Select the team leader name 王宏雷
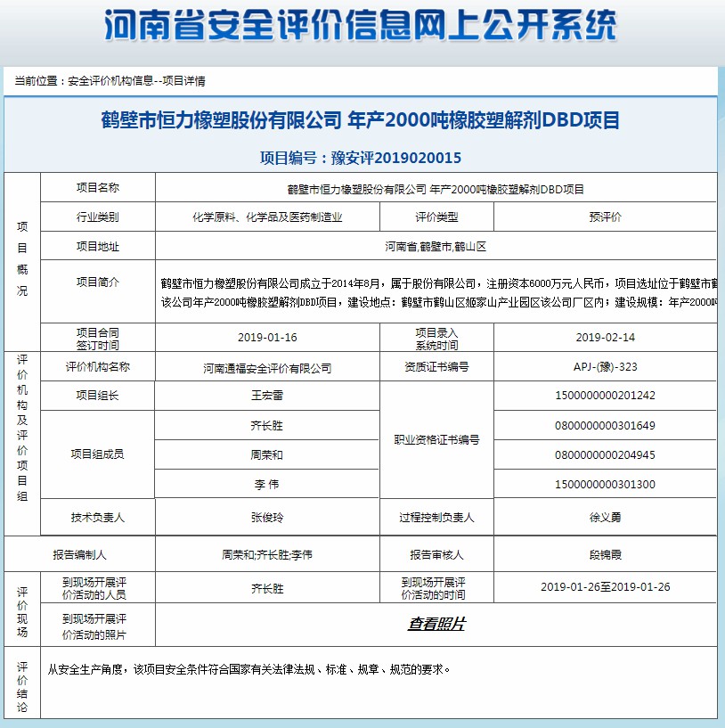Screen dimensions: 725x728 coord(267,396)
